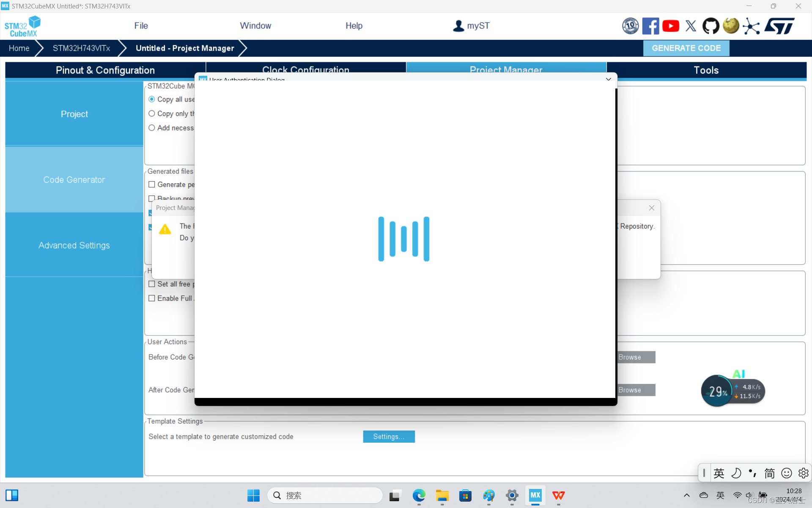Image resolution: width=812 pixels, height=508 pixels.
Task: Open the File menu
Action: [141, 26]
